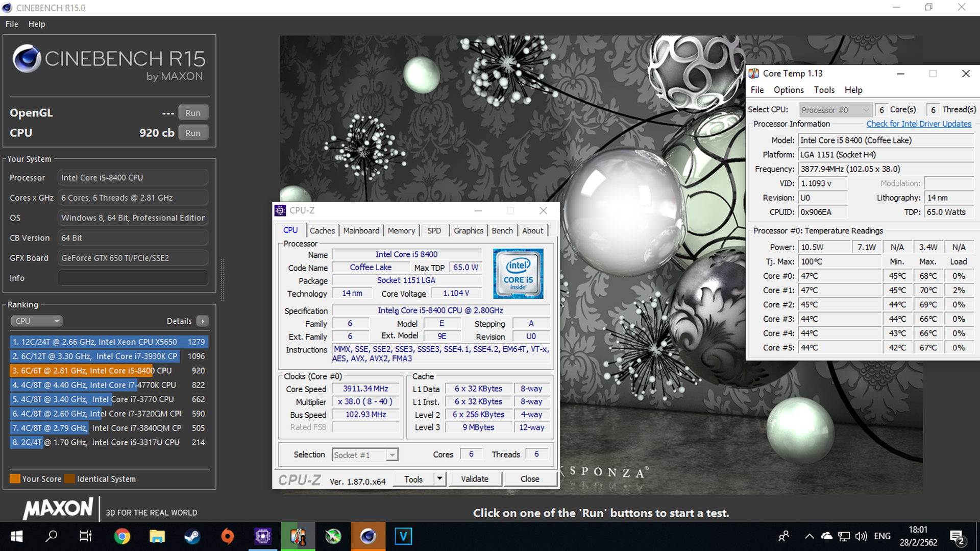Open Check for Intel Driver Updates link
980x551 pixels.
pos(919,124)
